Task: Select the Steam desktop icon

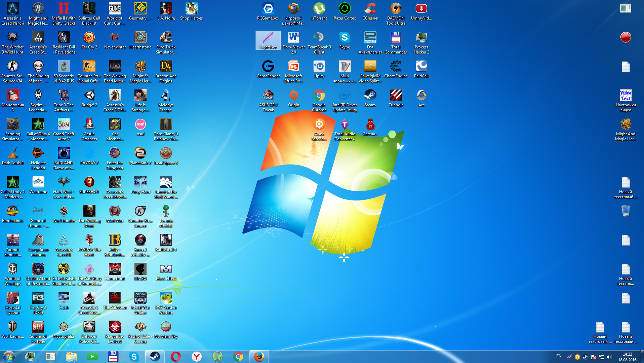Action: (370, 98)
